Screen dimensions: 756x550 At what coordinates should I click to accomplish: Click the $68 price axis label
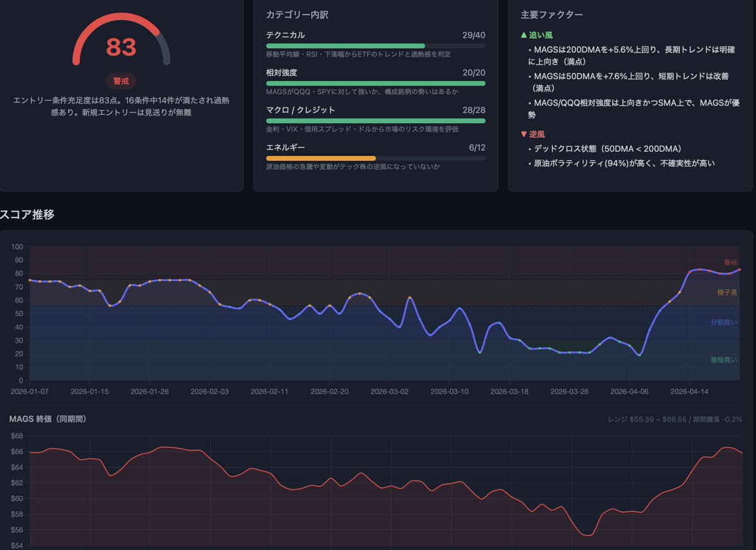[17, 436]
